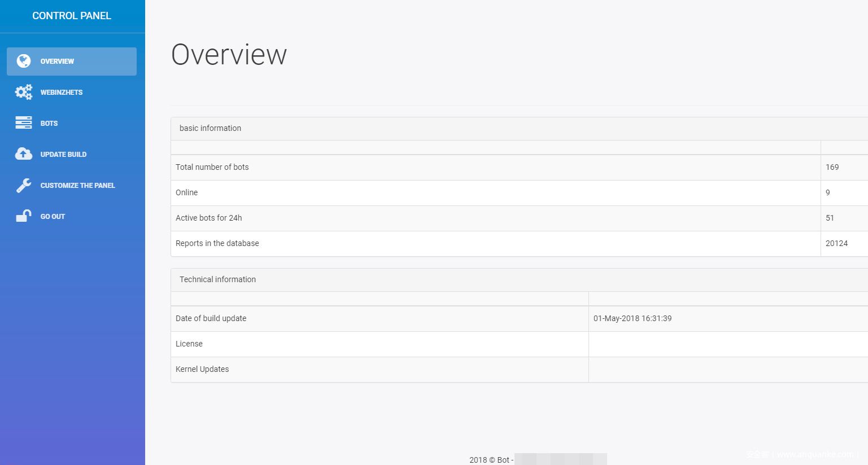Select UPDATE BUILD in sidebar
868x465 pixels.
point(72,155)
